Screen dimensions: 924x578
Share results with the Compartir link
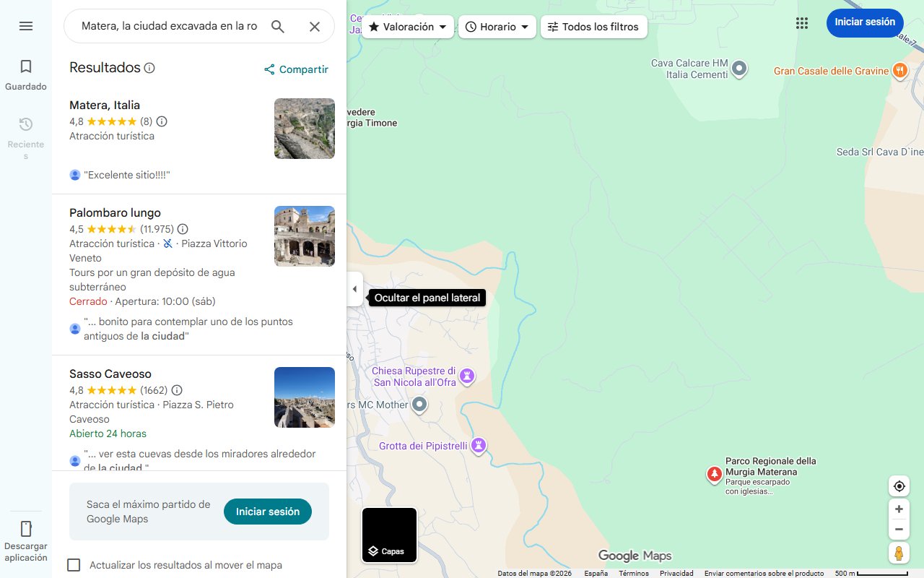point(296,69)
